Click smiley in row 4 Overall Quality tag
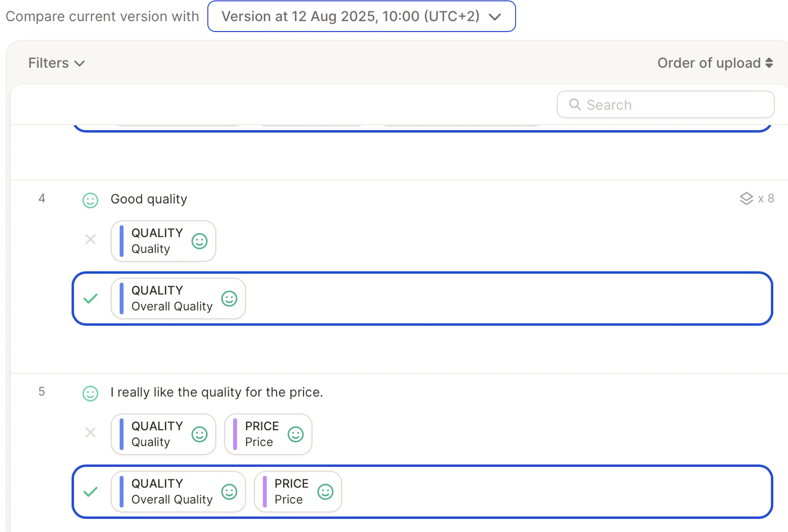This screenshot has width=788, height=532. [x=229, y=299]
